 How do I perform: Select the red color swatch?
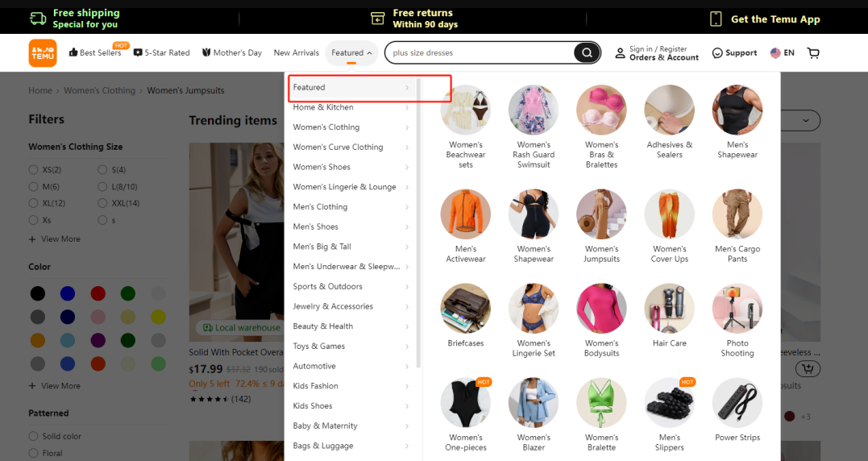click(x=98, y=293)
